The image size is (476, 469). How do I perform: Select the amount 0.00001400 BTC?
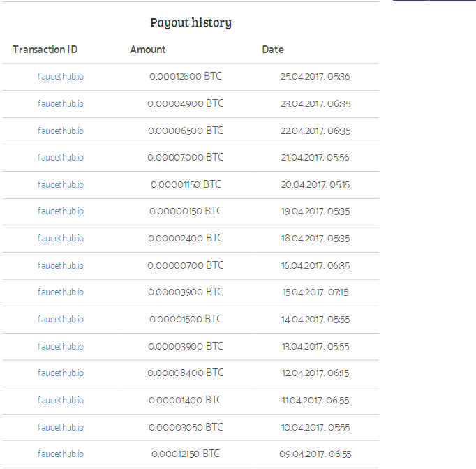click(x=186, y=400)
